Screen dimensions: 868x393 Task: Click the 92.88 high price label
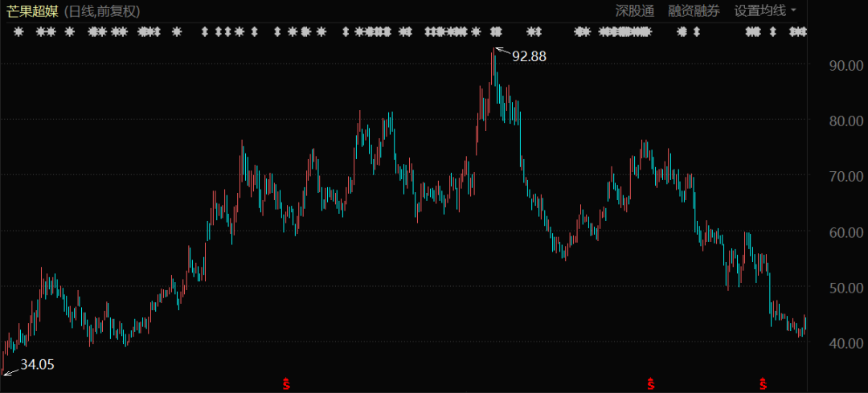click(529, 56)
